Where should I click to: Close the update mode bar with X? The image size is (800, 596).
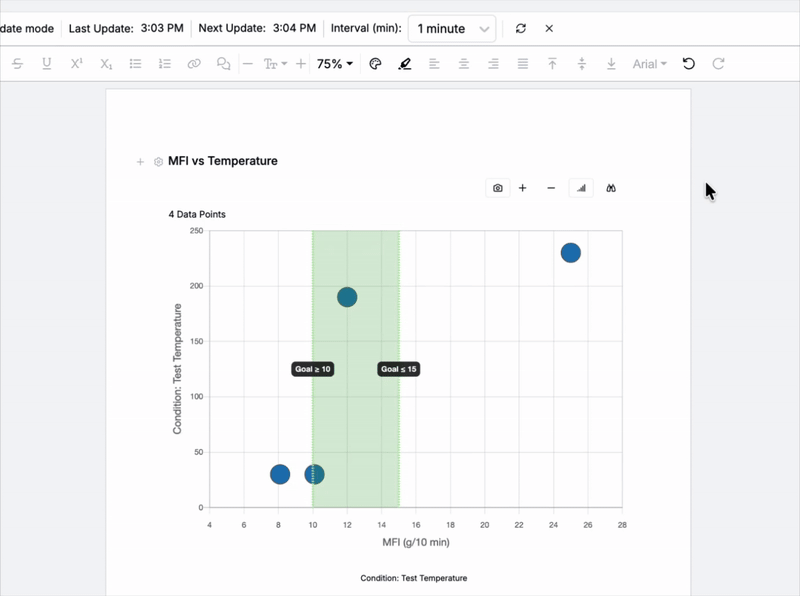[549, 29]
